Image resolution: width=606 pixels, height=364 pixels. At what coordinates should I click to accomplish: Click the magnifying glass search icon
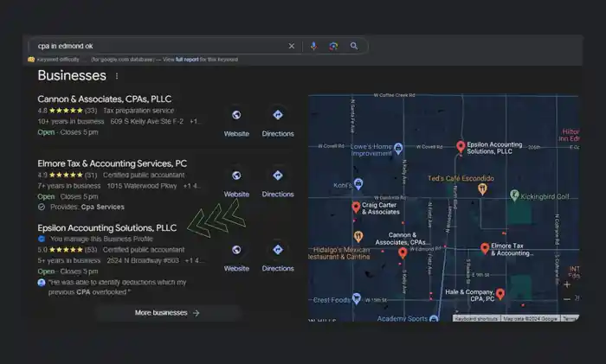click(353, 46)
